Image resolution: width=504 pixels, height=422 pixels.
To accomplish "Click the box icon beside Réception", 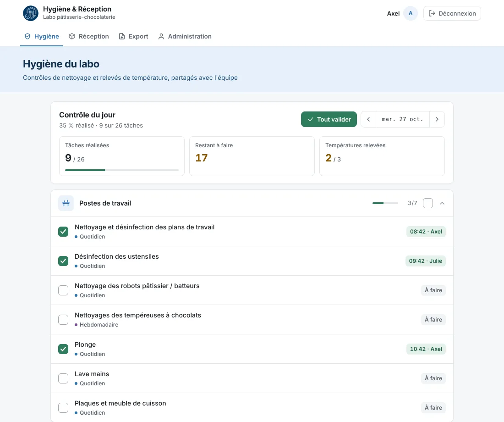I will 72,36.
